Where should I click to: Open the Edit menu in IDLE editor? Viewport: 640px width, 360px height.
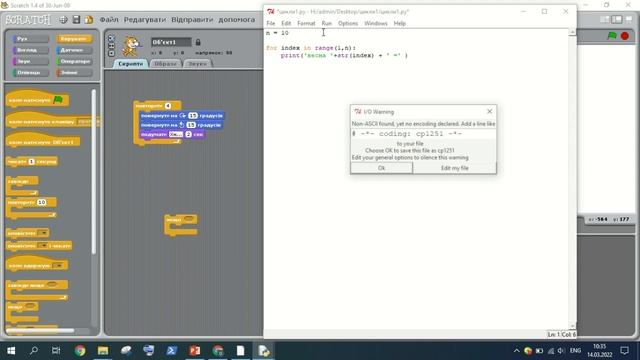(286, 23)
